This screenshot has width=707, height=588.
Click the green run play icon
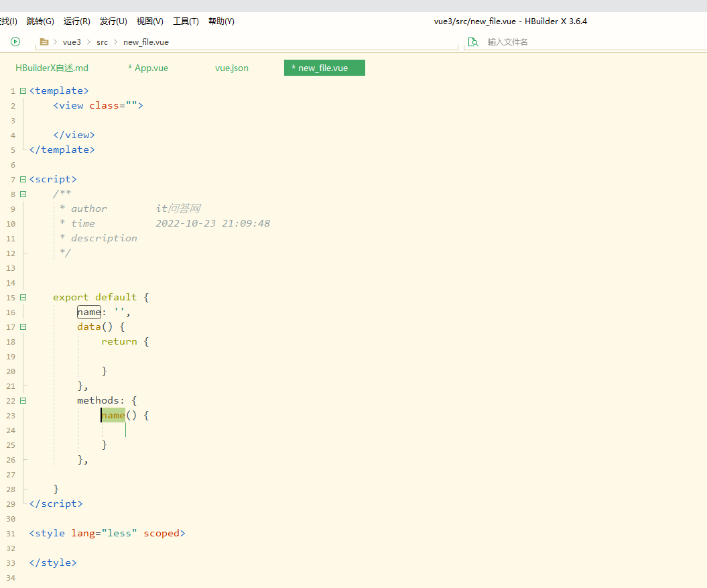click(15, 42)
